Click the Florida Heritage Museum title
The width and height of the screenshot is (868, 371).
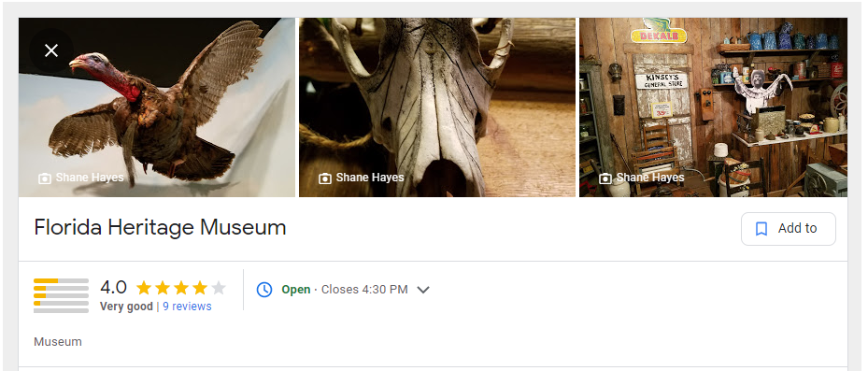tap(160, 228)
